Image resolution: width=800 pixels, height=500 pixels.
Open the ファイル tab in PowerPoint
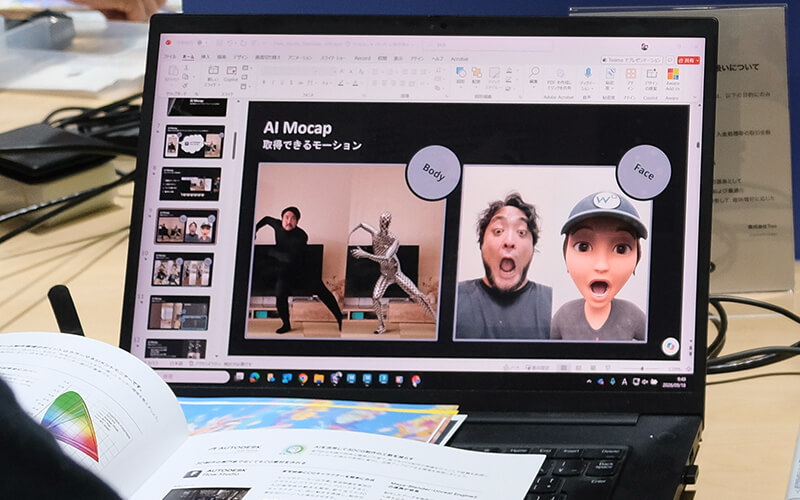170,57
